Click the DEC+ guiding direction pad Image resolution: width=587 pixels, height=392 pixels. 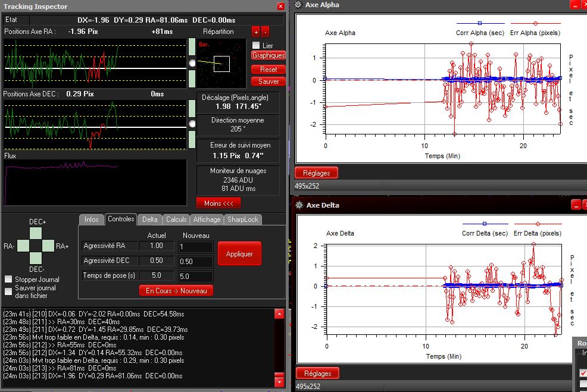pos(37,233)
